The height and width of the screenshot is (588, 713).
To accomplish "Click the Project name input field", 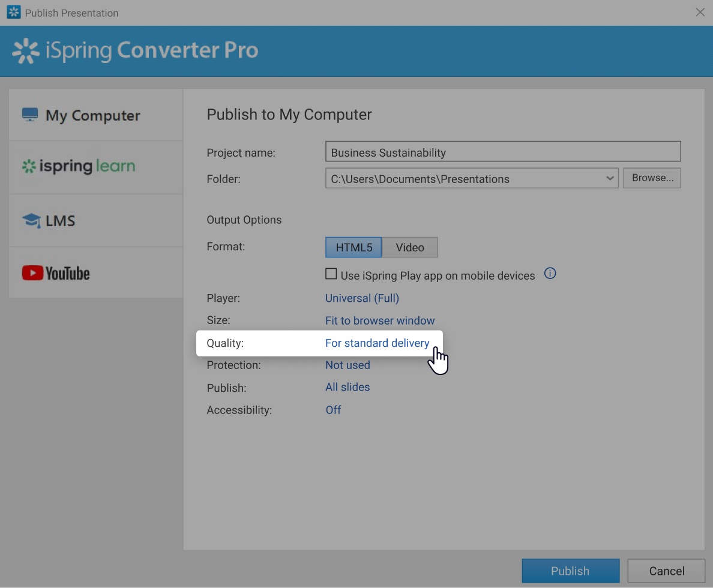I will coord(503,151).
